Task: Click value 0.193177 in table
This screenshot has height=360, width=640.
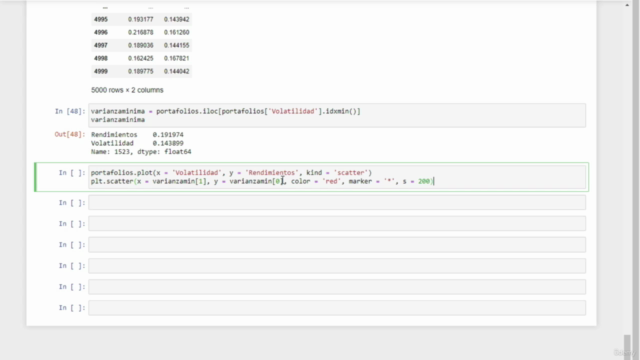Action: click(140, 19)
